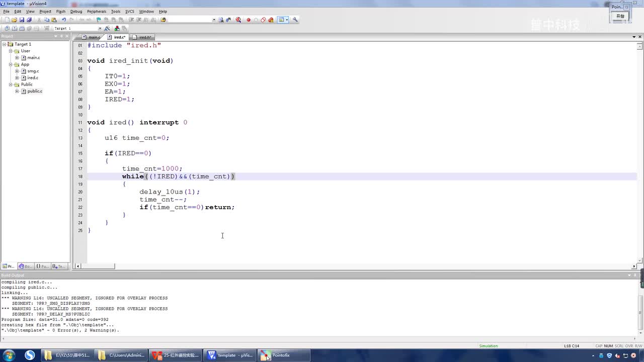Switch to the main.c editor tab
The width and height of the screenshot is (644, 362).
[x=91, y=37]
